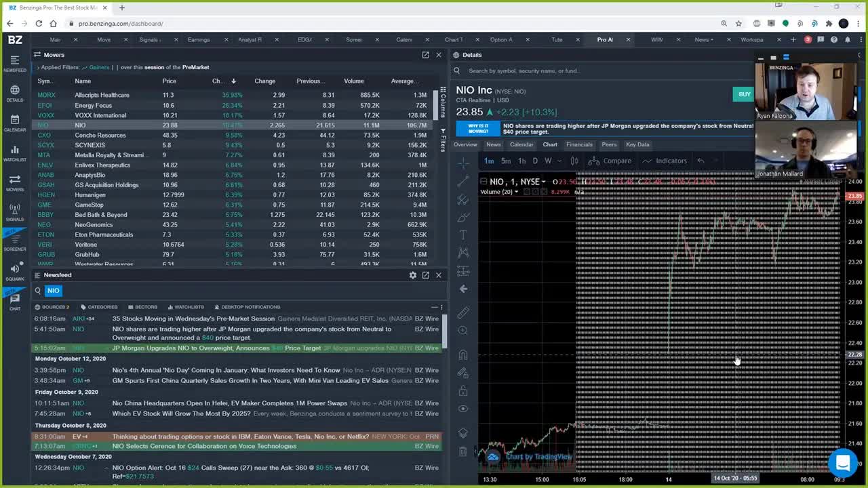Toggle the Gainers applied filter
The image size is (868, 488).
[x=96, y=68]
